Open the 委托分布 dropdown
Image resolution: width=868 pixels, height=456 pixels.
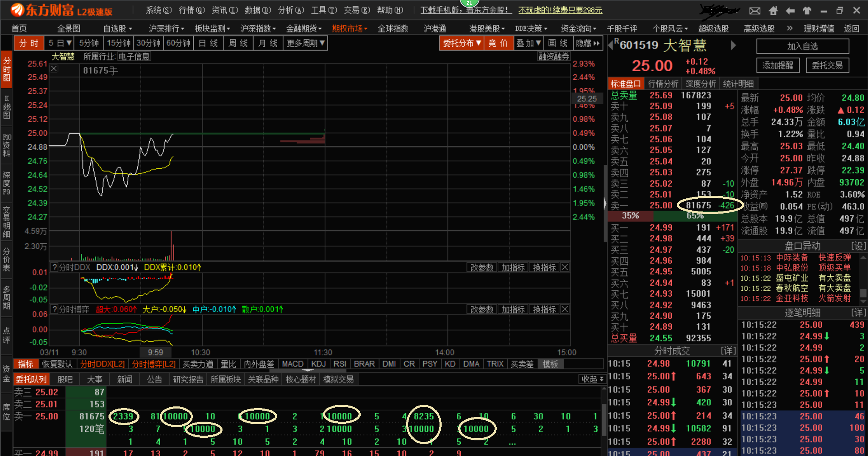(462, 43)
